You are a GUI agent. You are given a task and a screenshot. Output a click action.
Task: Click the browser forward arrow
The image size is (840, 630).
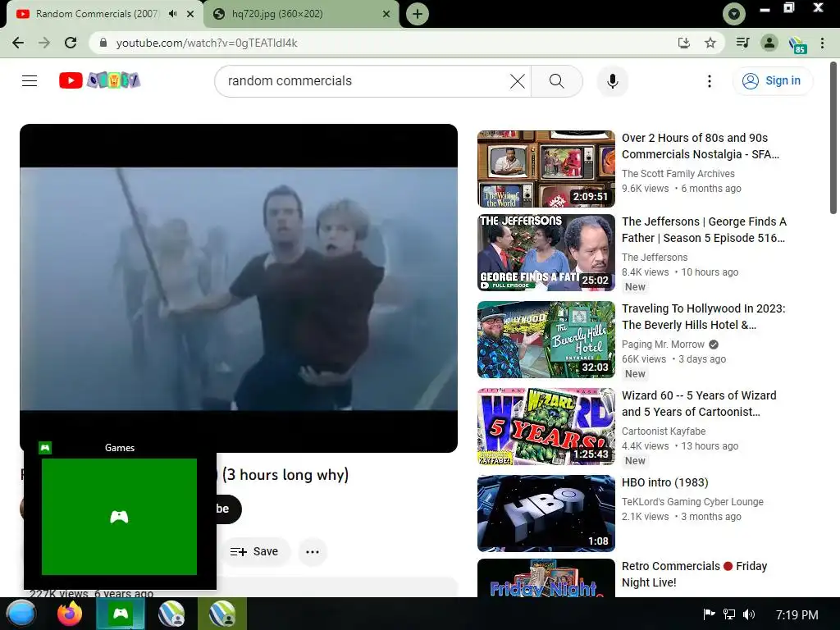pyautogui.click(x=44, y=43)
